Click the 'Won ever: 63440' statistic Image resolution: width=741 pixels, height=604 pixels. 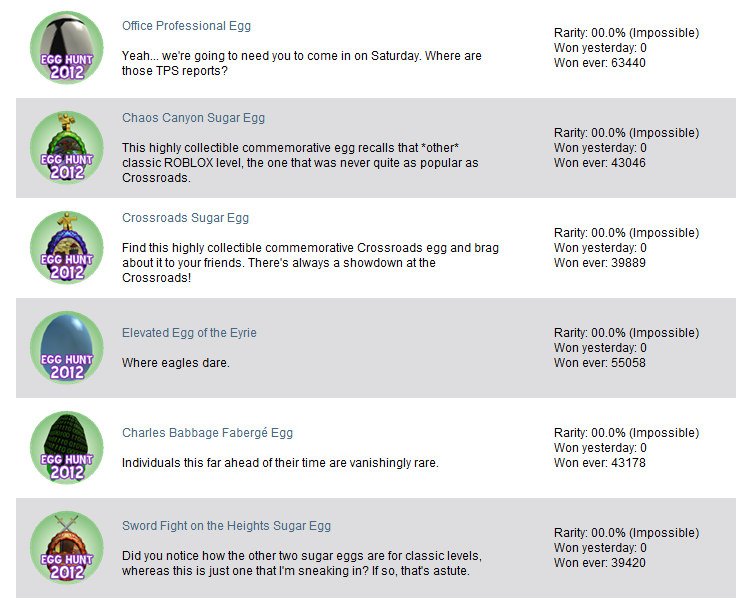600,63
